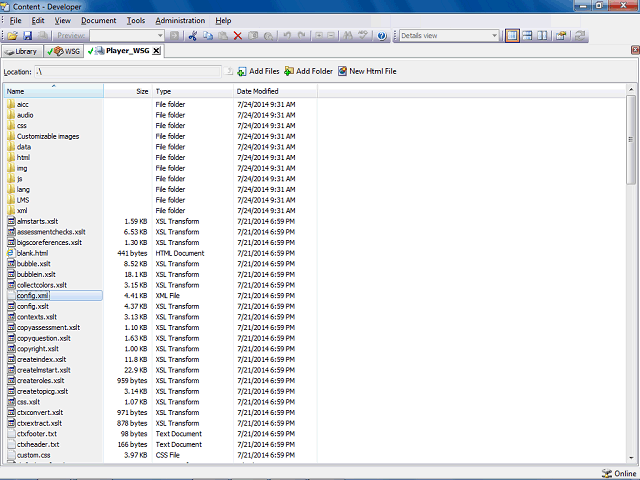Sort by Date Modified column header

(x=275, y=91)
